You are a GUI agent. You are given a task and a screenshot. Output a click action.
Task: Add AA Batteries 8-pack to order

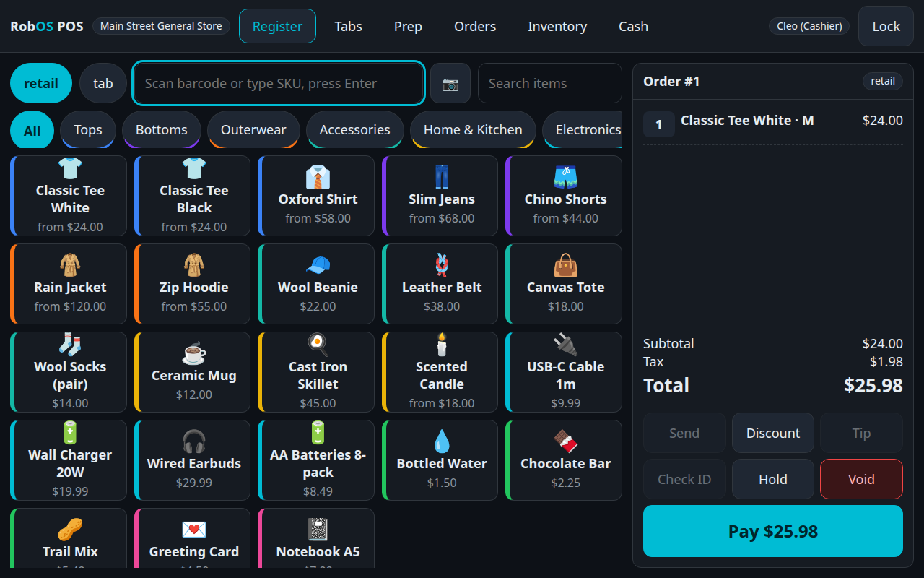coord(316,460)
